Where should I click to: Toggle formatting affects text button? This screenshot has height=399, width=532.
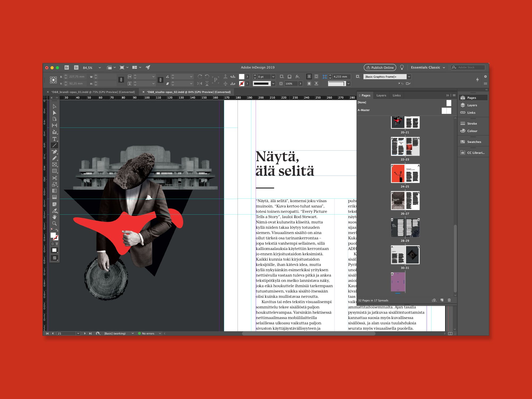click(57, 244)
